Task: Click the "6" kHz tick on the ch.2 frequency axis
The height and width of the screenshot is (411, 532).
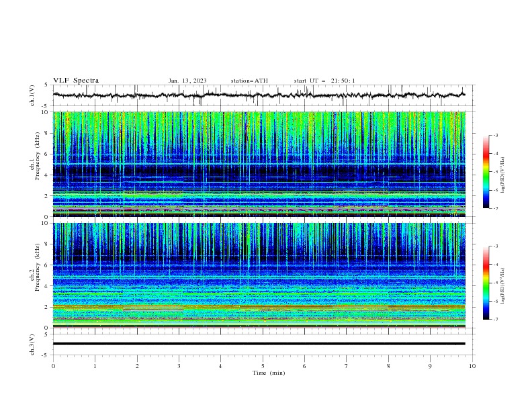Action: (x=47, y=265)
